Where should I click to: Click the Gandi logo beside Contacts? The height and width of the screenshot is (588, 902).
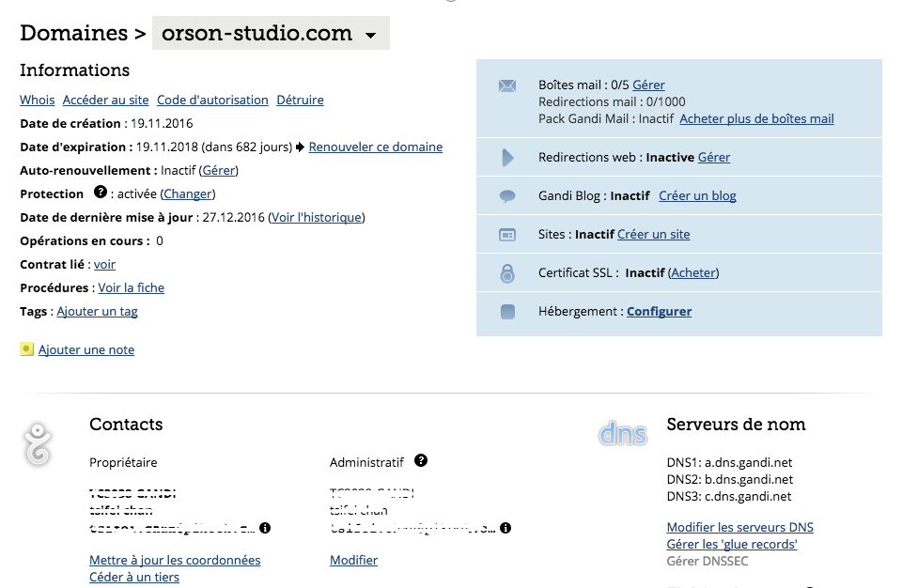click(38, 443)
